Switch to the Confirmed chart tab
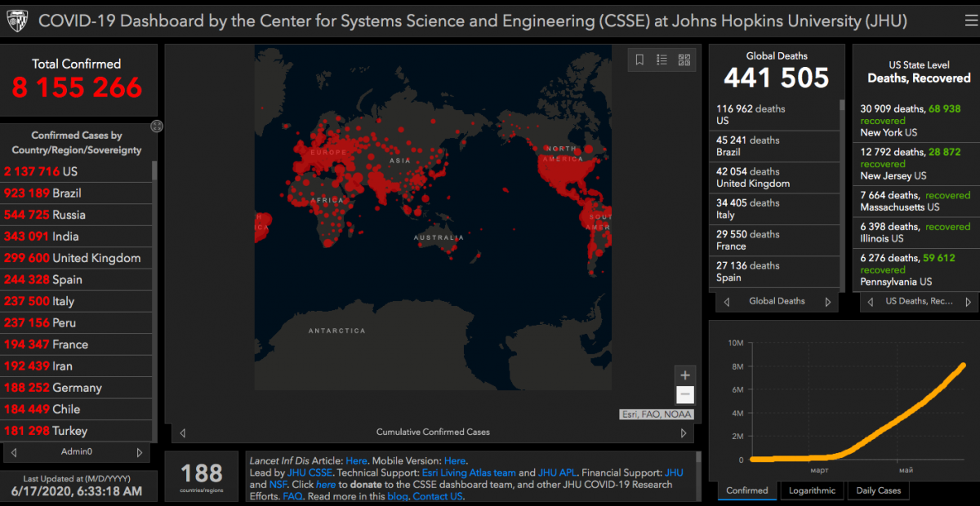Screen dimensions: 980x506 [747, 490]
